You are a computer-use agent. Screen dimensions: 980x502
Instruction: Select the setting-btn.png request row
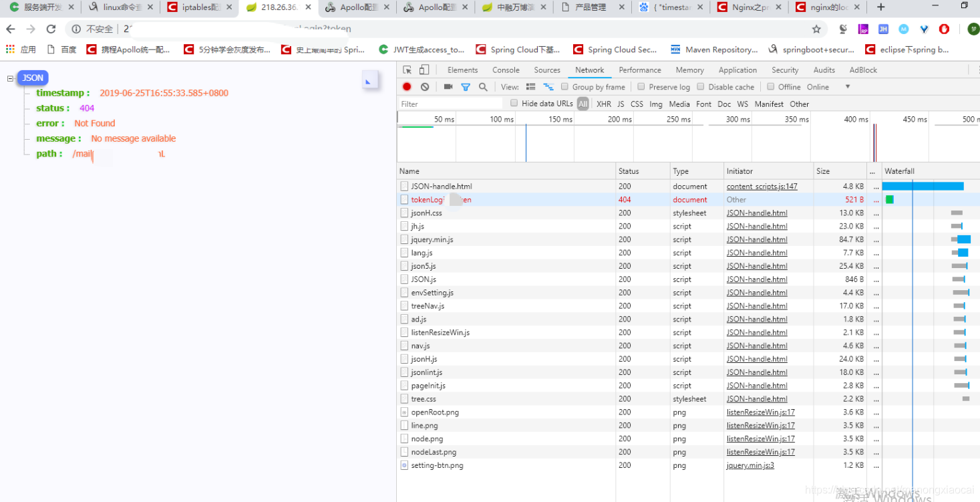coord(688,465)
